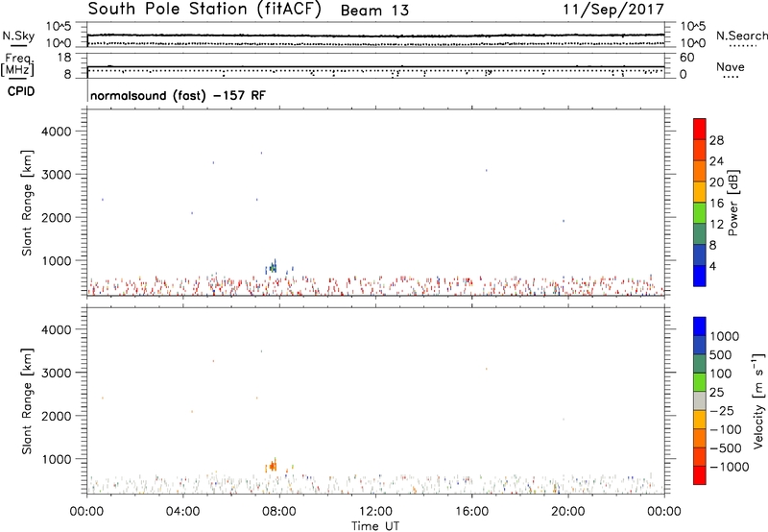Click the light green 12-16 dB Power colorbar segment

point(700,213)
